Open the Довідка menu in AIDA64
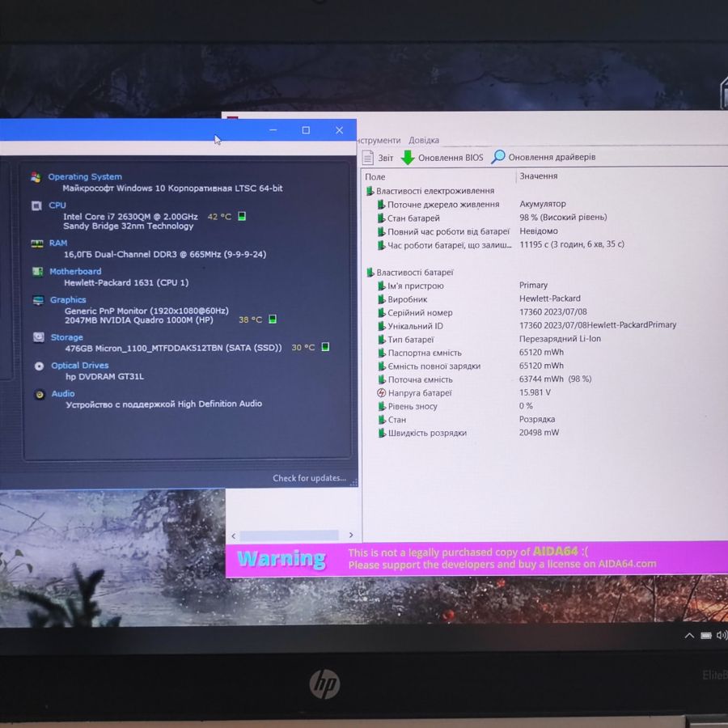The height and width of the screenshot is (728, 728). point(423,140)
